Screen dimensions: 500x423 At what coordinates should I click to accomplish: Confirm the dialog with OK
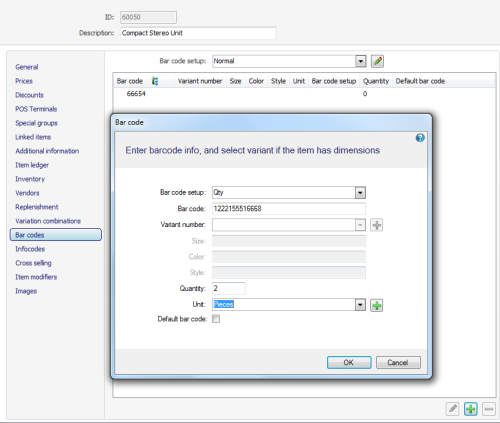coord(349,362)
